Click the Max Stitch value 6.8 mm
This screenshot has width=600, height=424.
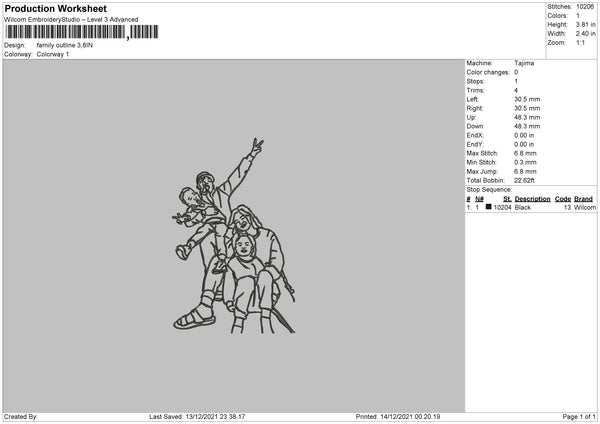pos(525,153)
